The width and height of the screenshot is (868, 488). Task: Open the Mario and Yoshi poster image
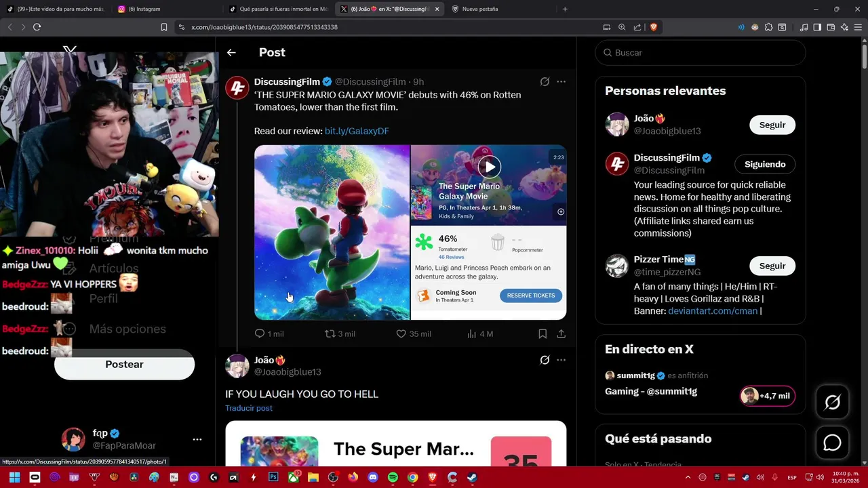pos(332,232)
